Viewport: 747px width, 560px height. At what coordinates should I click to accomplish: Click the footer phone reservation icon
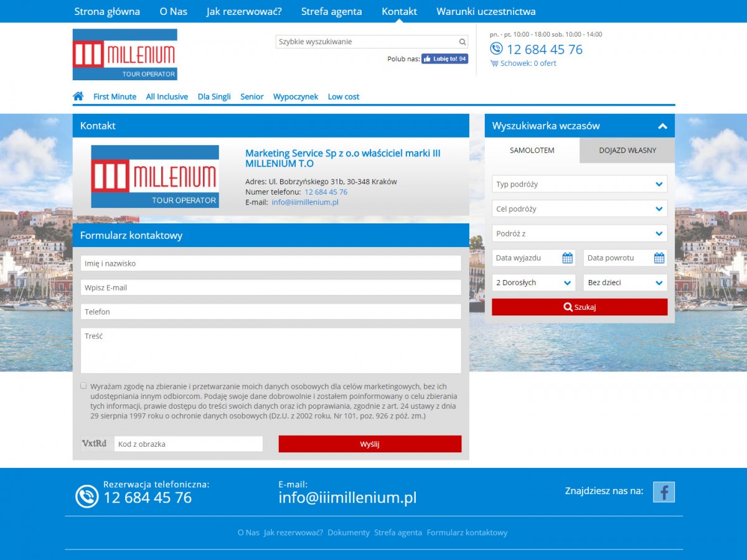[87, 496]
